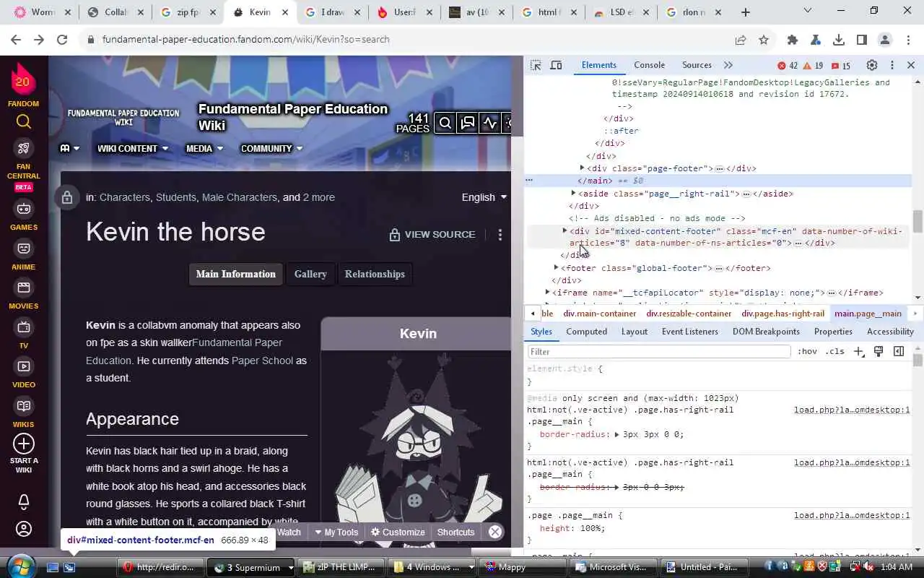The image size is (924, 578).
Task: Expand the iframe __tcfapiLocator node
Action: click(548, 292)
